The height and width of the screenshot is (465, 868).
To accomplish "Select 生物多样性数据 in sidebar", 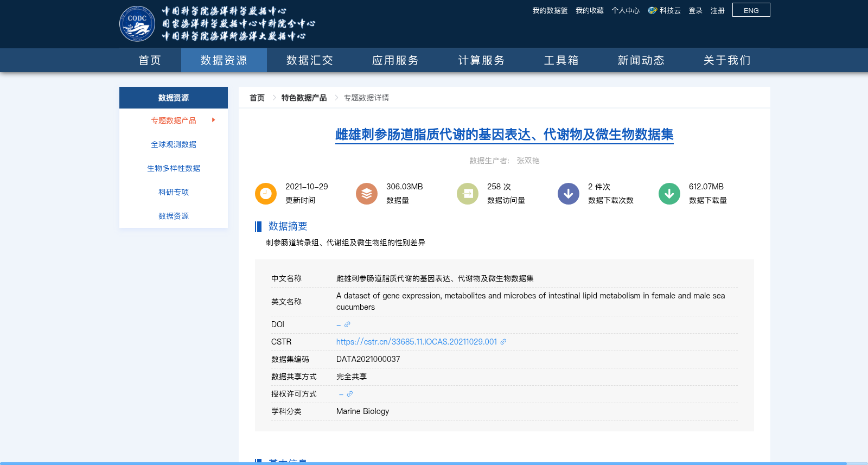I will point(174,168).
